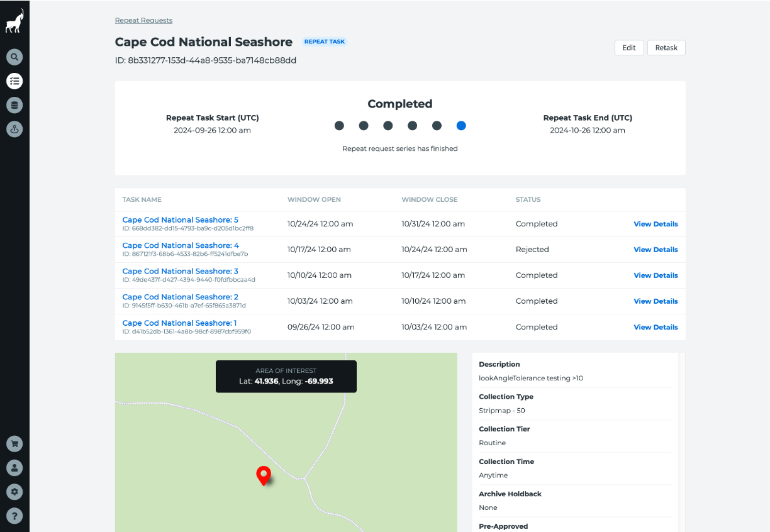Viewport: 770px width, 532px height.
Task: Click the ID starting 9145f5ff
Action: (184, 306)
